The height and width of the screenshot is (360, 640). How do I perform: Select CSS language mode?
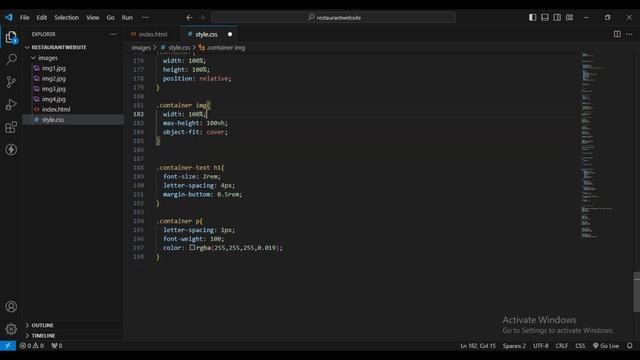(x=580, y=346)
